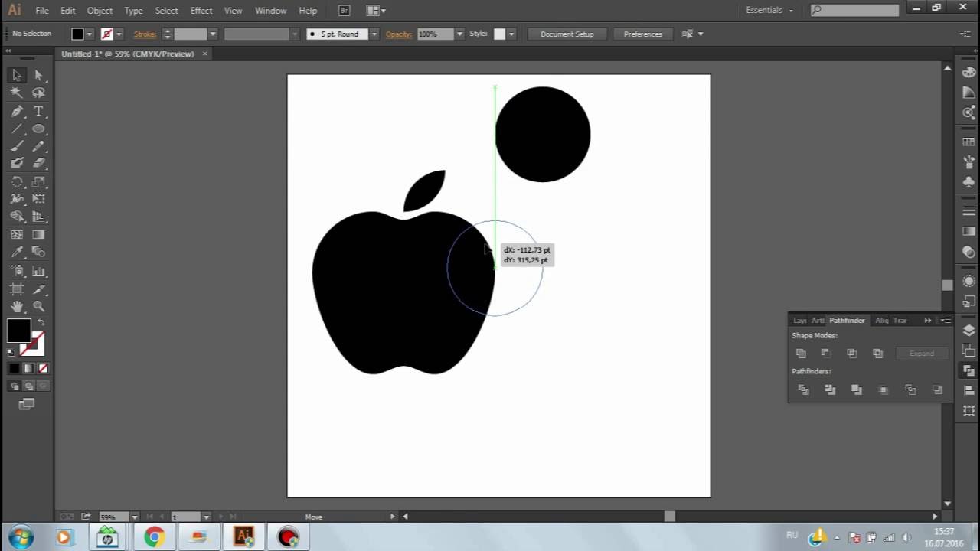Set color mode under swatches

(14, 369)
